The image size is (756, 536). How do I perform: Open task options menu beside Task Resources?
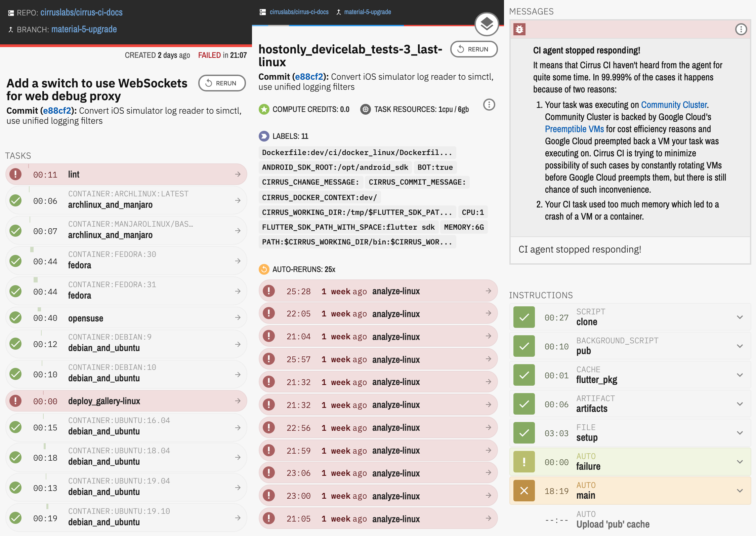click(489, 105)
